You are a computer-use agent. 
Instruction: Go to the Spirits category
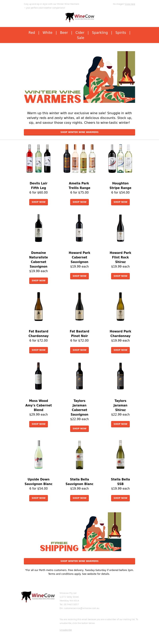tap(121, 32)
